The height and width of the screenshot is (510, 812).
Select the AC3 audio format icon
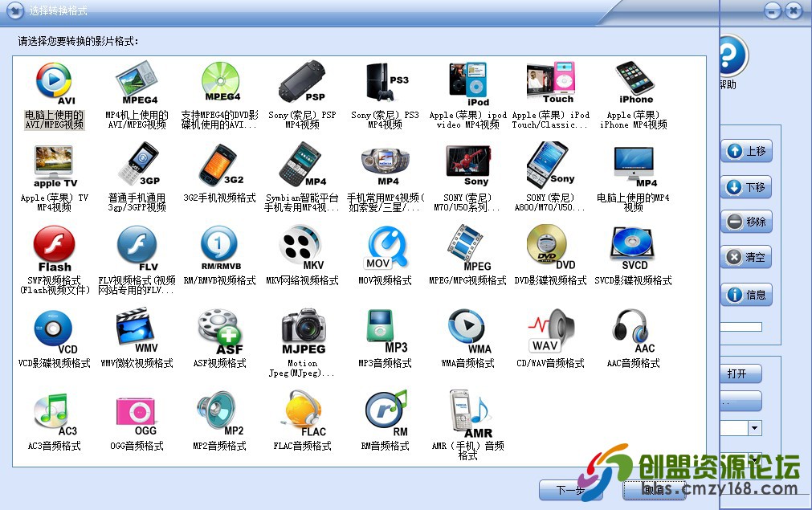click(55, 415)
